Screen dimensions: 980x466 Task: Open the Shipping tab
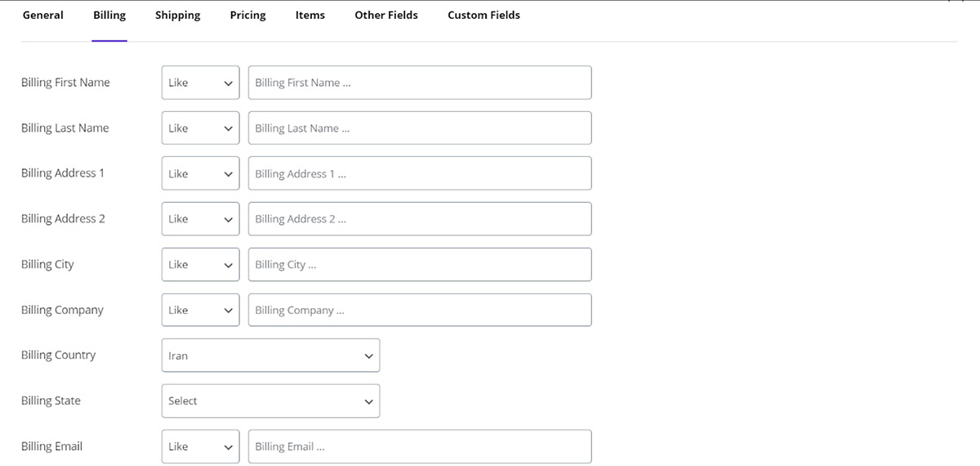[177, 16]
